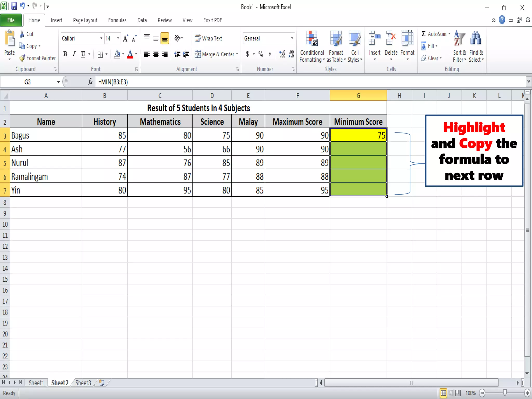Toggle Bottom Align vertical alignment

coord(165,38)
